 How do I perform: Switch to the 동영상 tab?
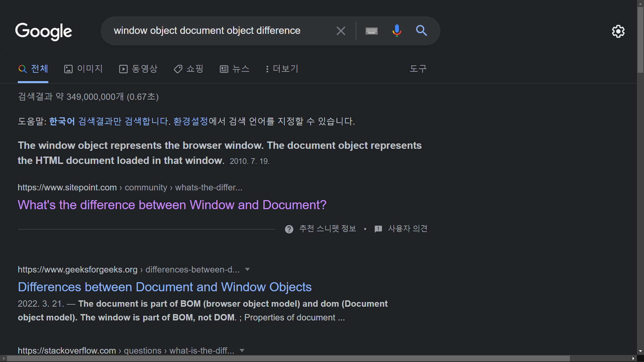pyautogui.click(x=138, y=69)
